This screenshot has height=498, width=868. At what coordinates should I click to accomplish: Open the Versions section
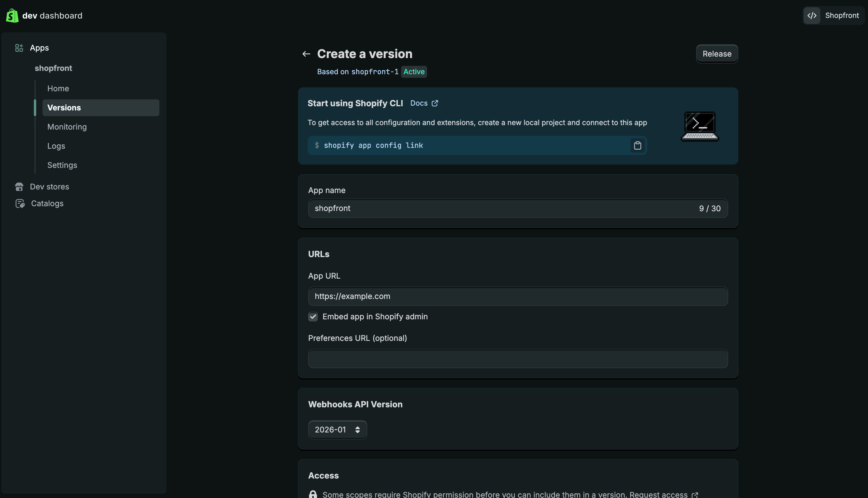click(x=101, y=108)
